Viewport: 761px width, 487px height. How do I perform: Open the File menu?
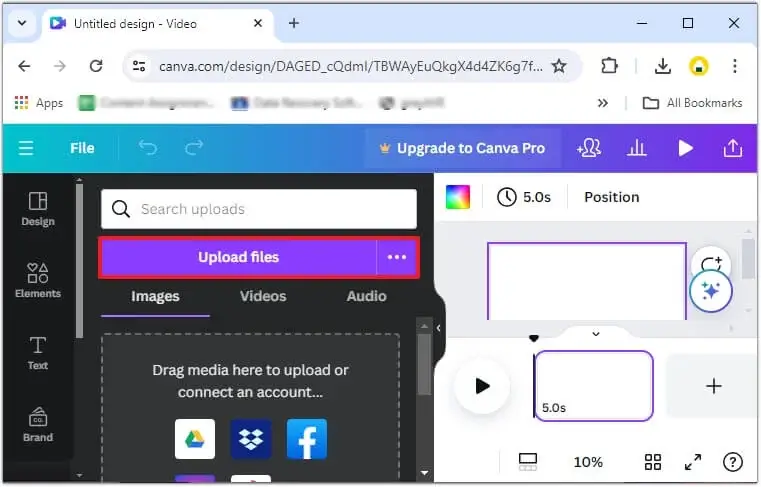(82, 148)
